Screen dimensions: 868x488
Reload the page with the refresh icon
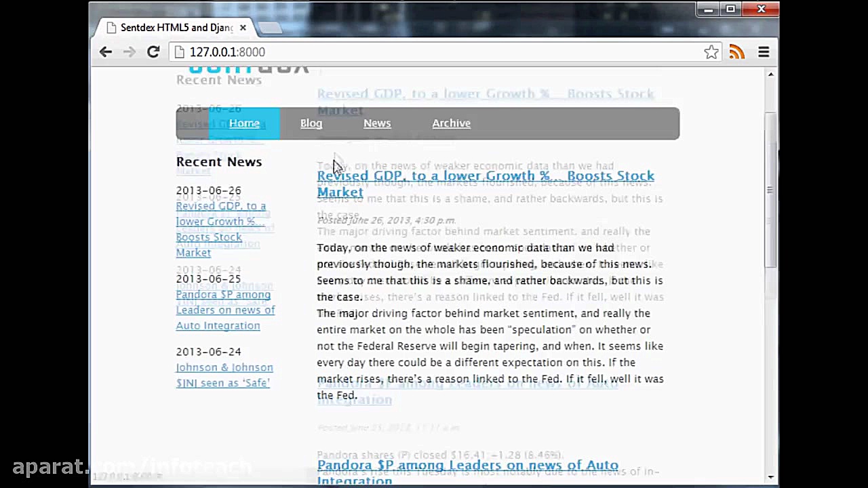[153, 52]
